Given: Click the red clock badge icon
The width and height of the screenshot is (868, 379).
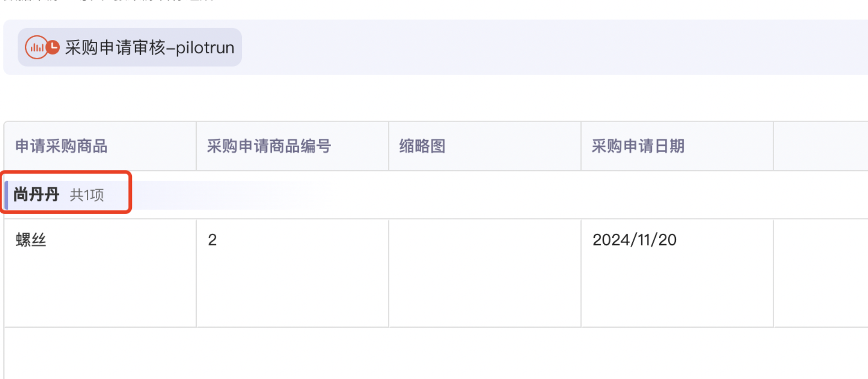Looking at the screenshot, I should tap(53, 47).
